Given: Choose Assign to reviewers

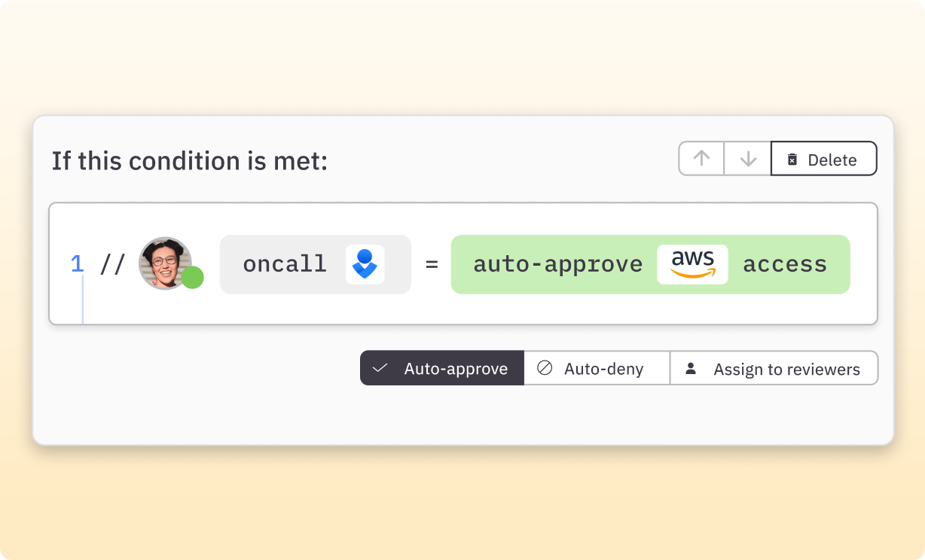Looking at the screenshot, I should (774, 369).
